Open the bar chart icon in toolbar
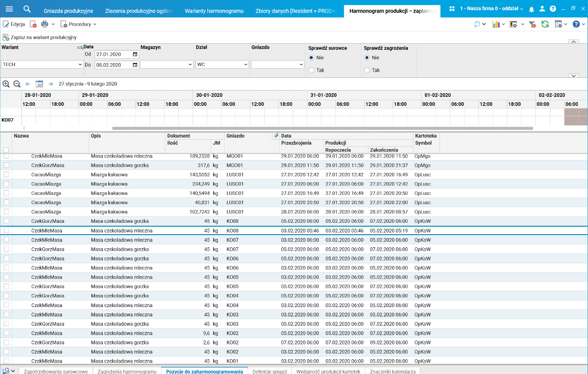The image size is (588, 374). (x=496, y=24)
